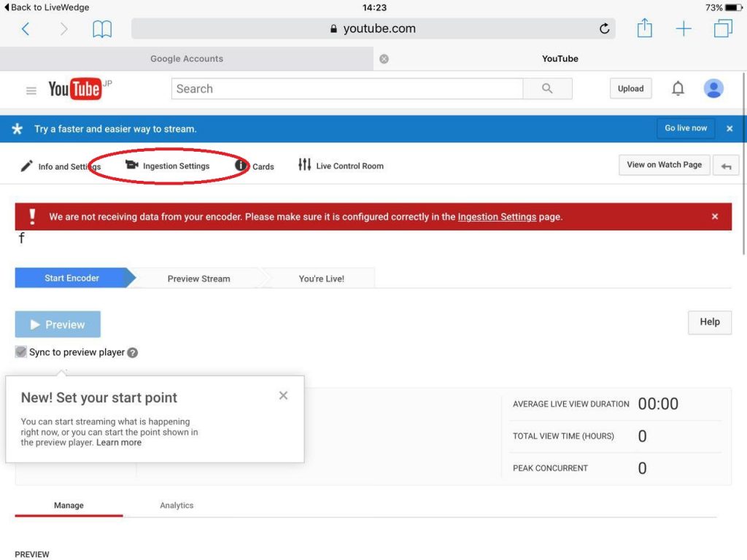This screenshot has width=747, height=560.
Task: Toggle Sync to preview player checkbox
Action: point(21,352)
